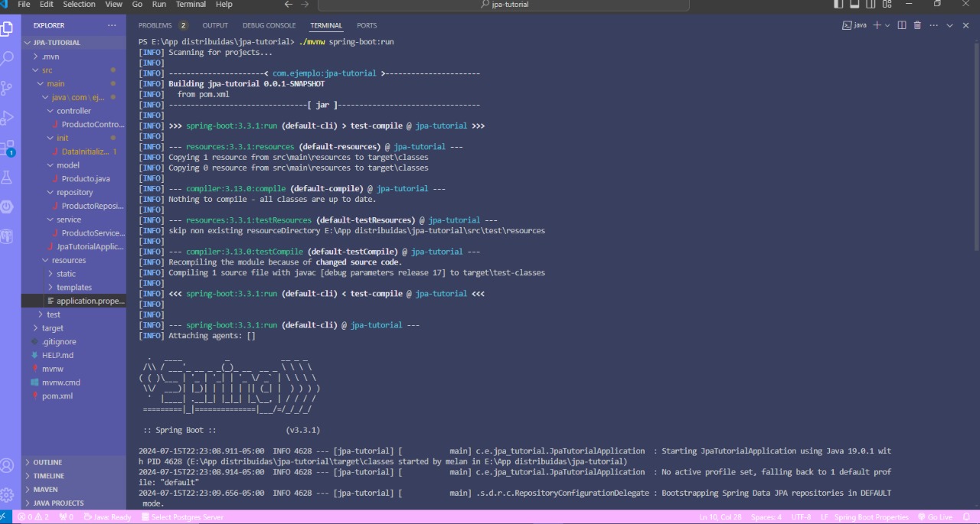Switch to the PORTS tab
The height and width of the screenshot is (524, 980).
tap(367, 25)
